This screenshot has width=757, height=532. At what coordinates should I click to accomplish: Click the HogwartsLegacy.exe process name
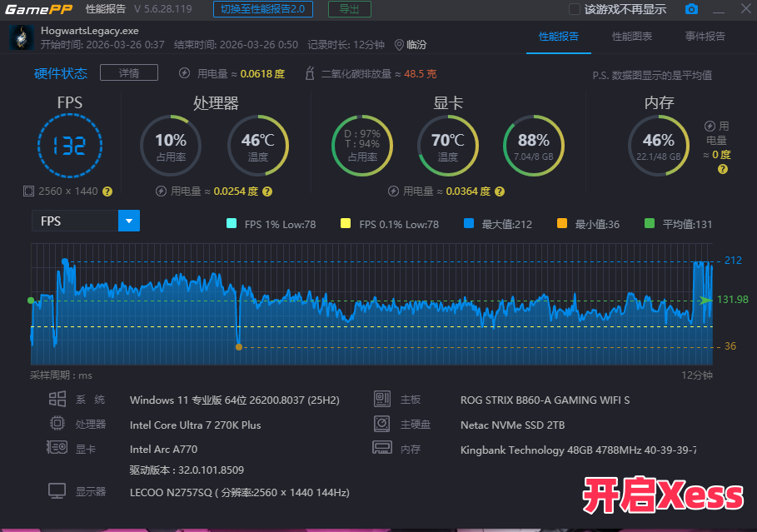tap(90, 31)
